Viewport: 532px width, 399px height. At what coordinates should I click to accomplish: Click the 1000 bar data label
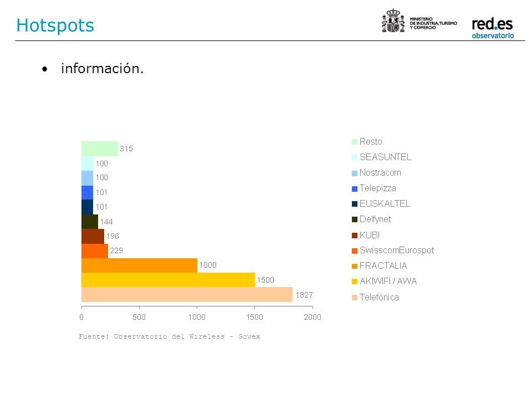pyautogui.click(x=208, y=265)
